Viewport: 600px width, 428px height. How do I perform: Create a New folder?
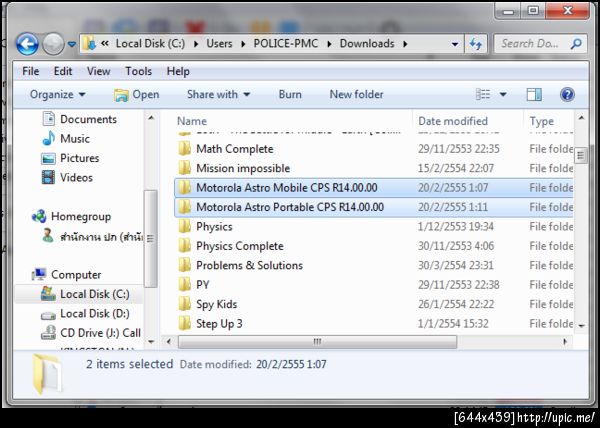click(356, 94)
